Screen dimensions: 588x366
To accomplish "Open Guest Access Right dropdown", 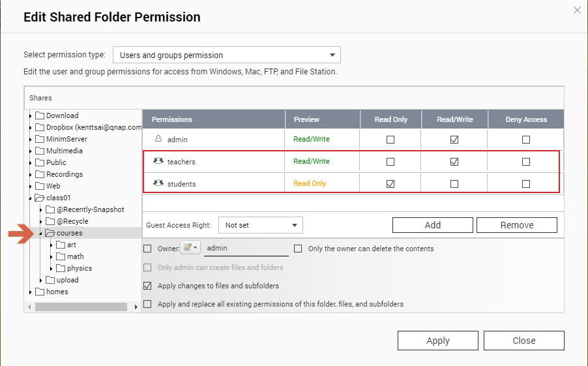I will pos(260,225).
